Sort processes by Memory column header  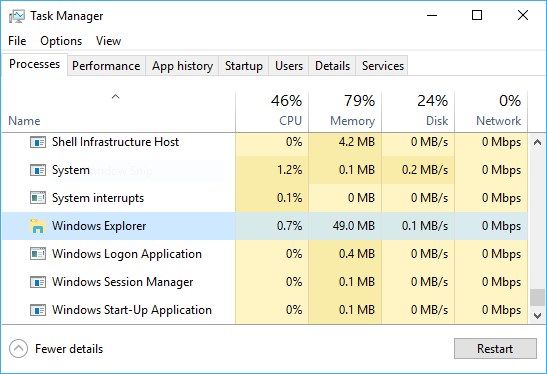345,111
